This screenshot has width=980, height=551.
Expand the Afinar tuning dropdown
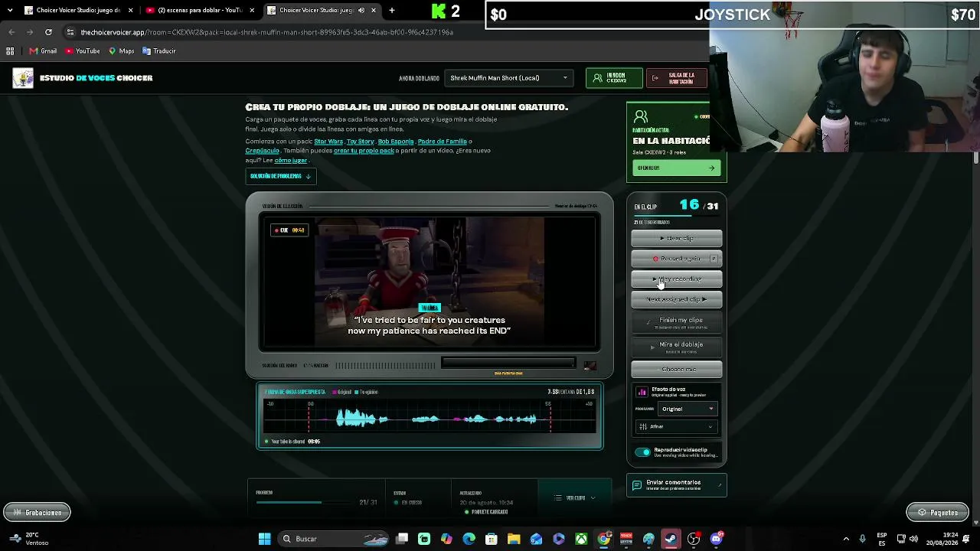(x=676, y=426)
